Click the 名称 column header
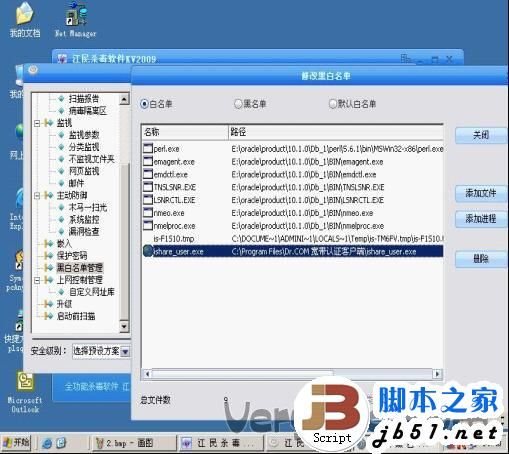 185,132
